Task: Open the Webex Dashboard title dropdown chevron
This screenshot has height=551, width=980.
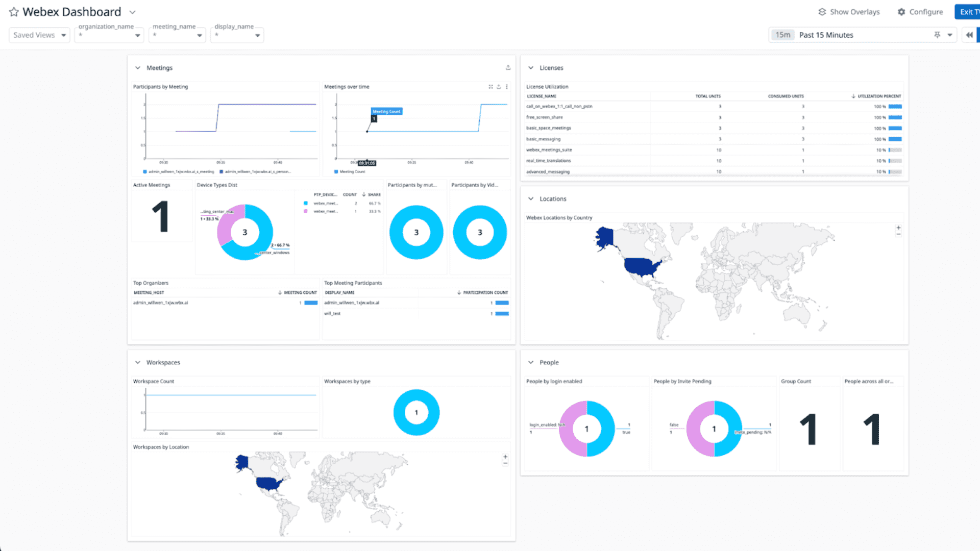Action: click(x=132, y=12)
